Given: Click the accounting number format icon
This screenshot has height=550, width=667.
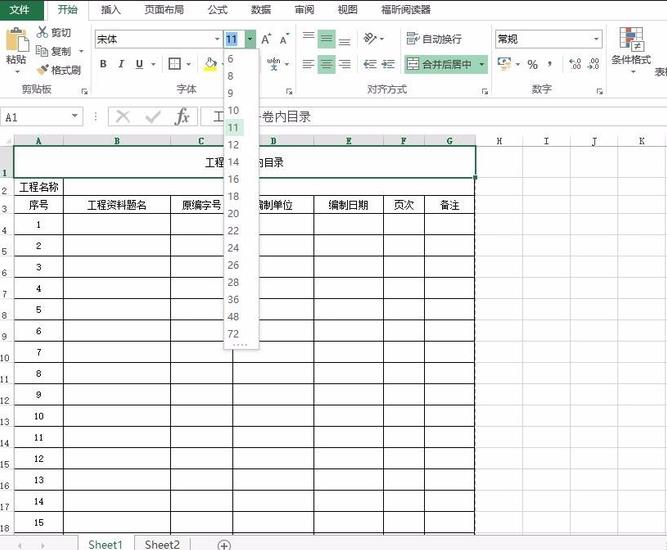Looking at the screenshot, I should coord(505,64).
